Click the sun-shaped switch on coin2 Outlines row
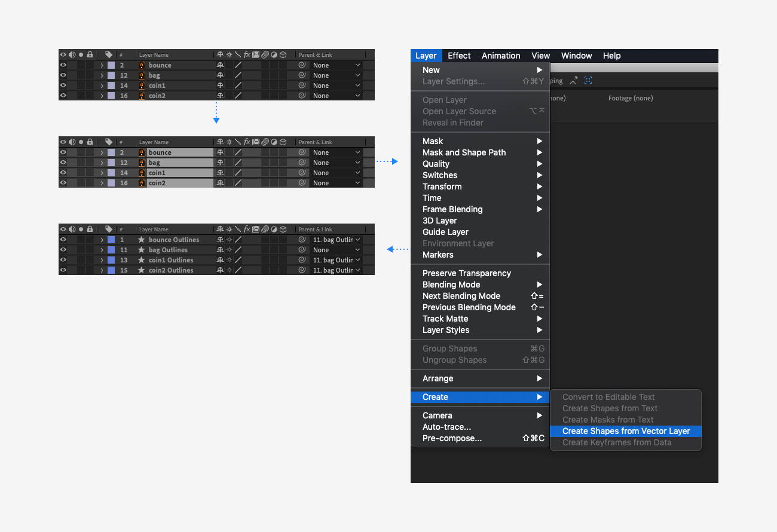The image size is (777, 532). coord(229,270)
